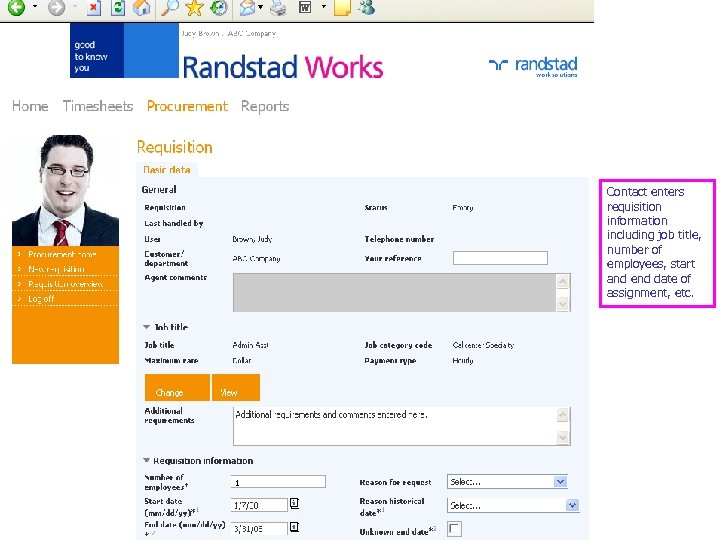Click the New requisition sidebar link

(56, 269)
